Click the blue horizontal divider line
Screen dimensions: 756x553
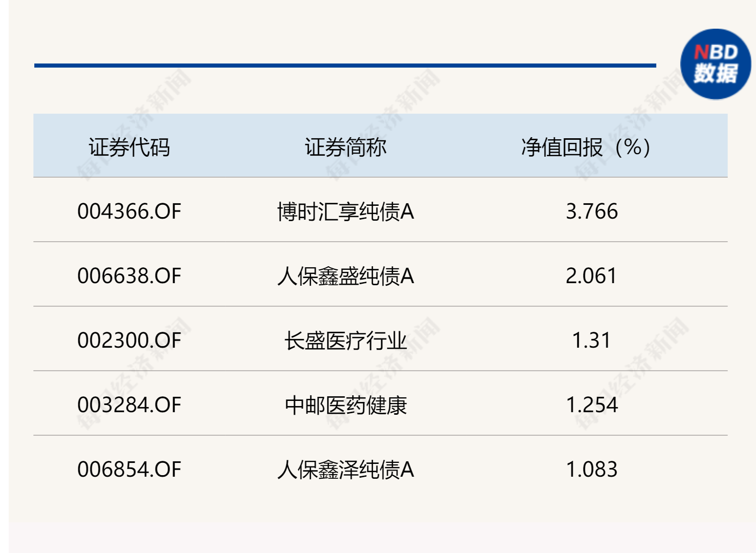[345, 66]
